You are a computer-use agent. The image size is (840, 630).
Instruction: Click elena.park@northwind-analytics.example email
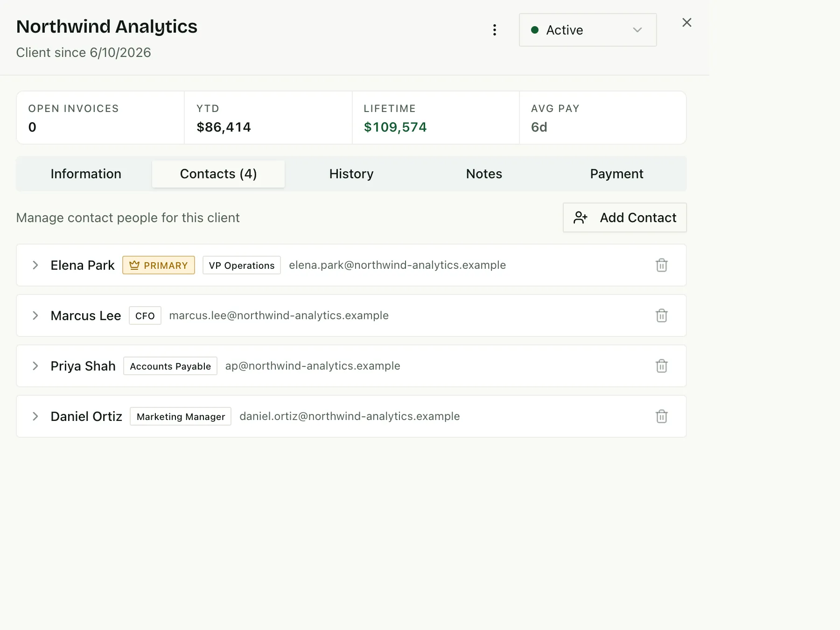[397, 265]
